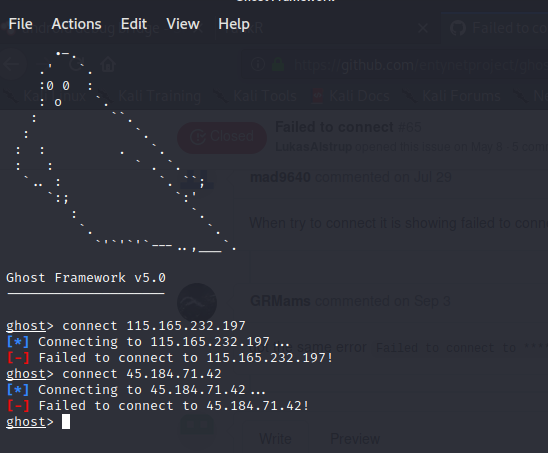The height and width of the screenshot is (453, 548).
Task: Open the View menu
Action: point(183,24)
